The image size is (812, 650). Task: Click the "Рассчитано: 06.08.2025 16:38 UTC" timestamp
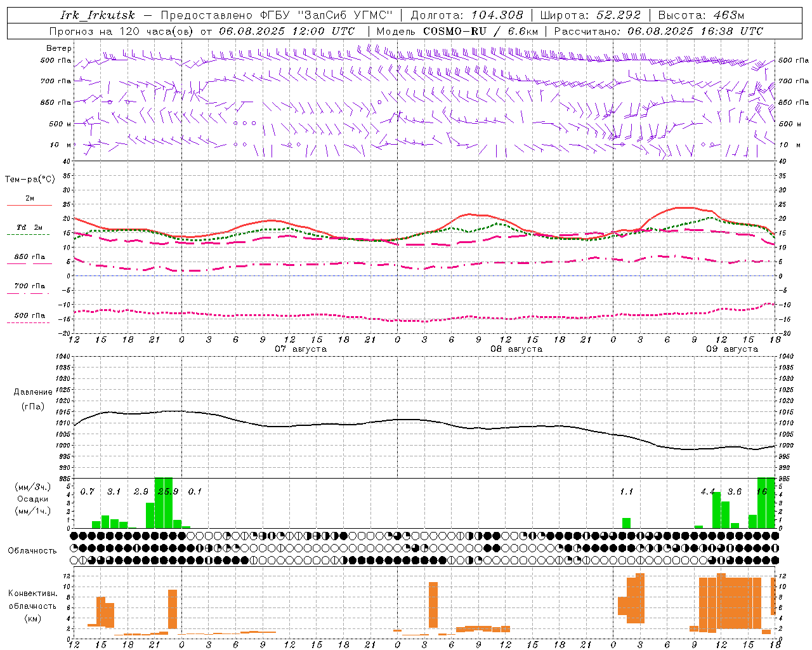click(x=658, y=31)
